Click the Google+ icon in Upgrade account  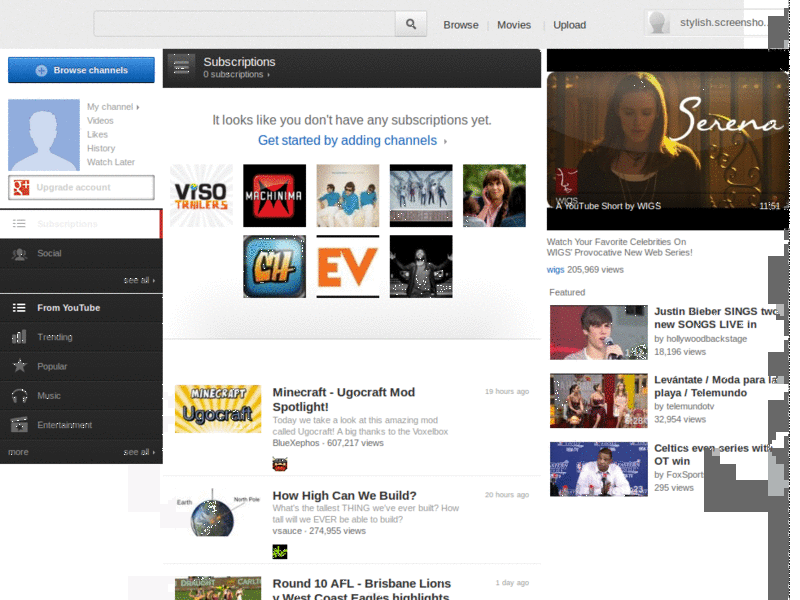click(21, 187)
